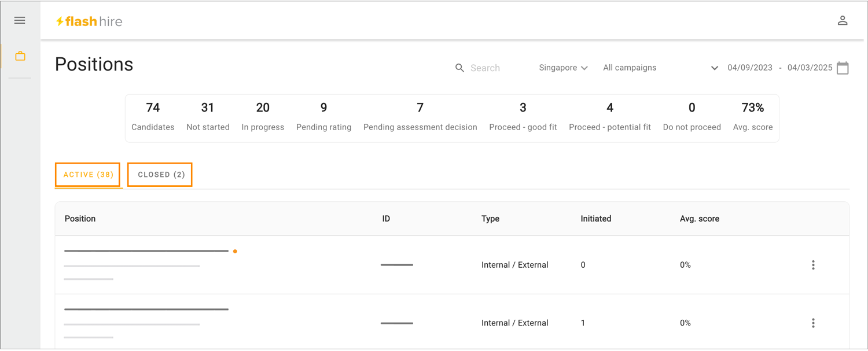Open the hamburger navigation menu
The height and width of the screenshot is (351, 868).
coord(20,21)
